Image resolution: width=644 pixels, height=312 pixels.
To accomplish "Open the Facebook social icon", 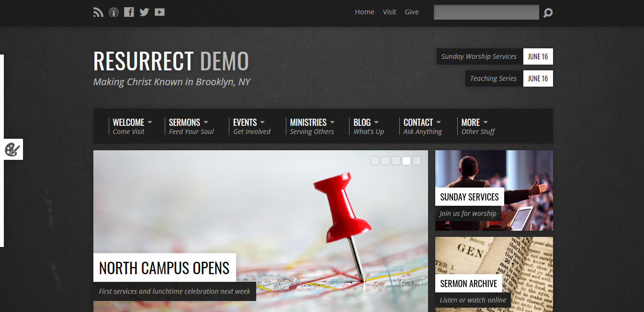I will [129, 12].
